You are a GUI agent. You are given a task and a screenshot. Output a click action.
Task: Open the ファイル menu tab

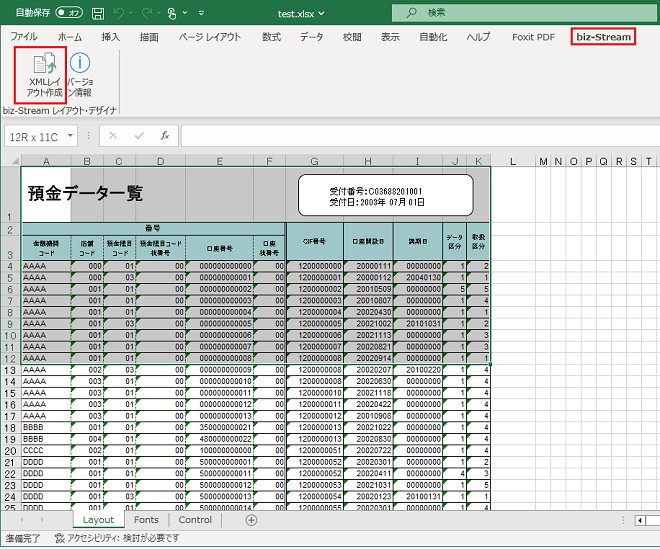[24, 37]
